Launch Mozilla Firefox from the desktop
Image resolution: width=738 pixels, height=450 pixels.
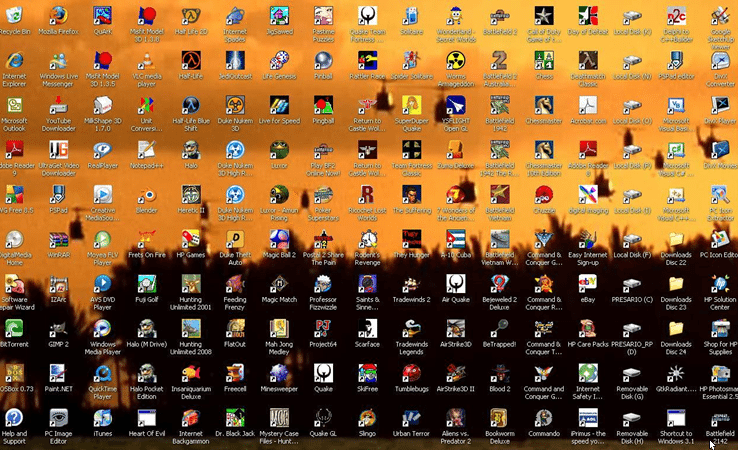pyautogui.click(x=59, y=16)
